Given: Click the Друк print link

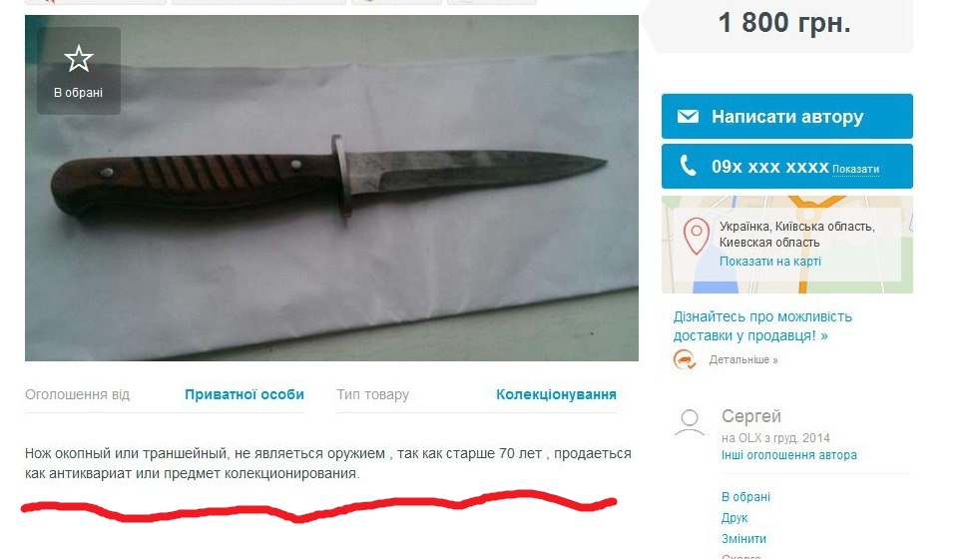Looking at the screenshot, I should coord(735,518).
